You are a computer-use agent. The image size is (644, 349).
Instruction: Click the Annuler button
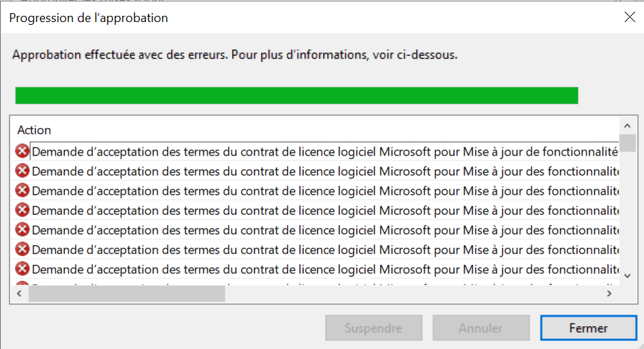tap(481, 328)
